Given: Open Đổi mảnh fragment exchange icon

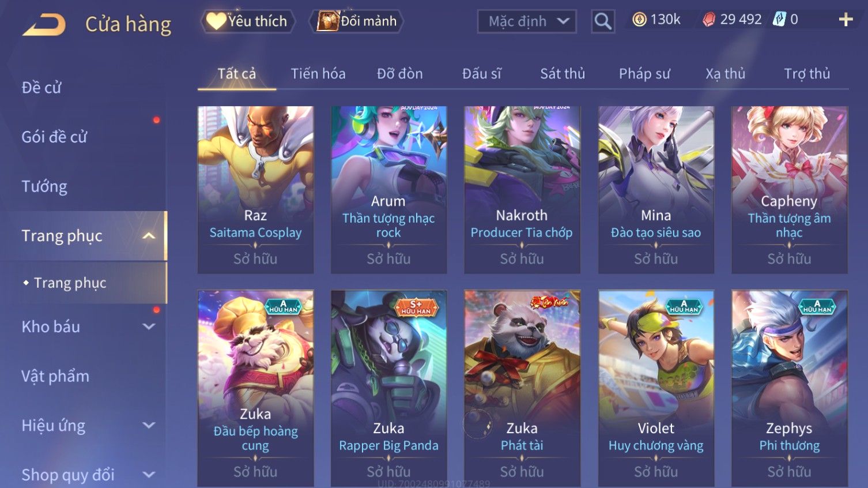Looking at the screenshot, I should (x=356, y=21).
